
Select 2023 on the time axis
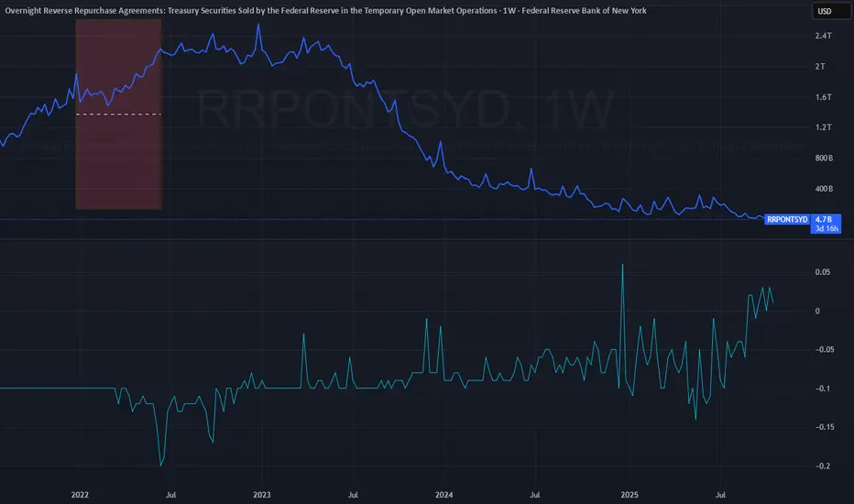tap(261, 495)
